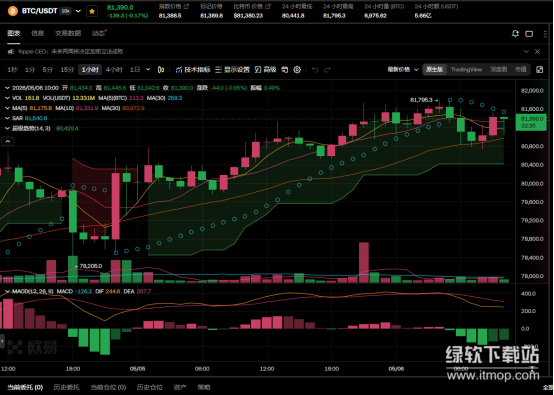The width and height of the screenshot is (554, 395).
Task: Open Bitcoin price external link icon
Action: pyautogui.click(x=267, y=6)
